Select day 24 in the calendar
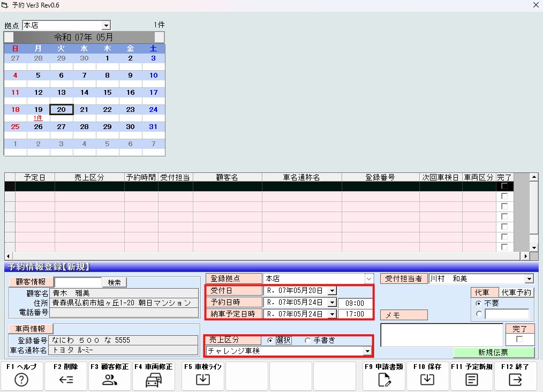Screen dimensions: 543x392 153,110
